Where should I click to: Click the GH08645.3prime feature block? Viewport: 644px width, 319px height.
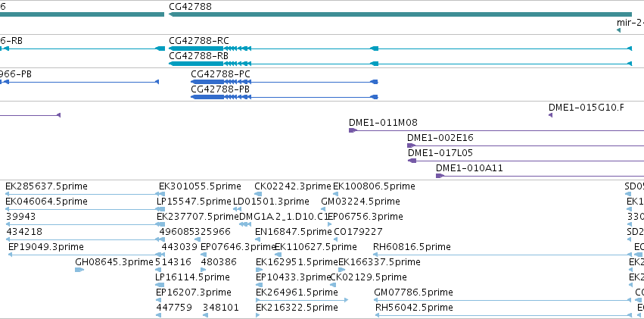[79, 270]
